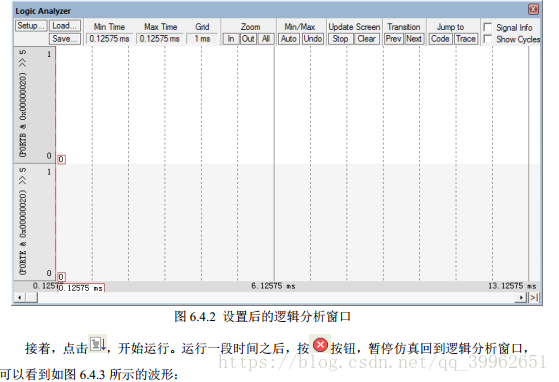Image resolution: width=559 pixels, height=382 pixels.
Task: Zoom In on the waveform
Action: point(231,38)
